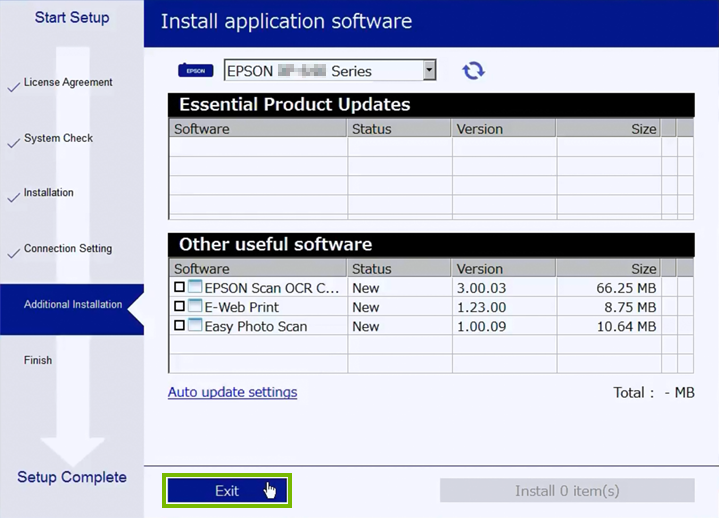Click the 'New' status of EPSON Scan OCR

365,288
